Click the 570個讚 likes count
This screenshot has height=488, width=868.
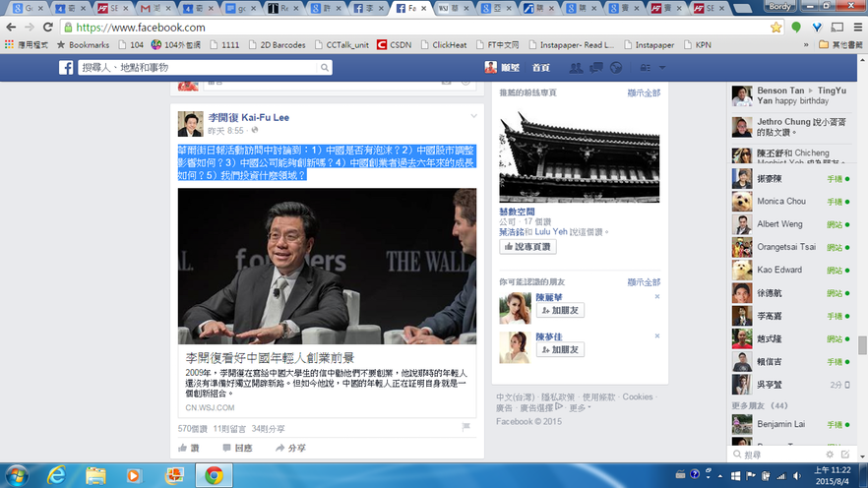pyautogui.click(x=193, y=429)
